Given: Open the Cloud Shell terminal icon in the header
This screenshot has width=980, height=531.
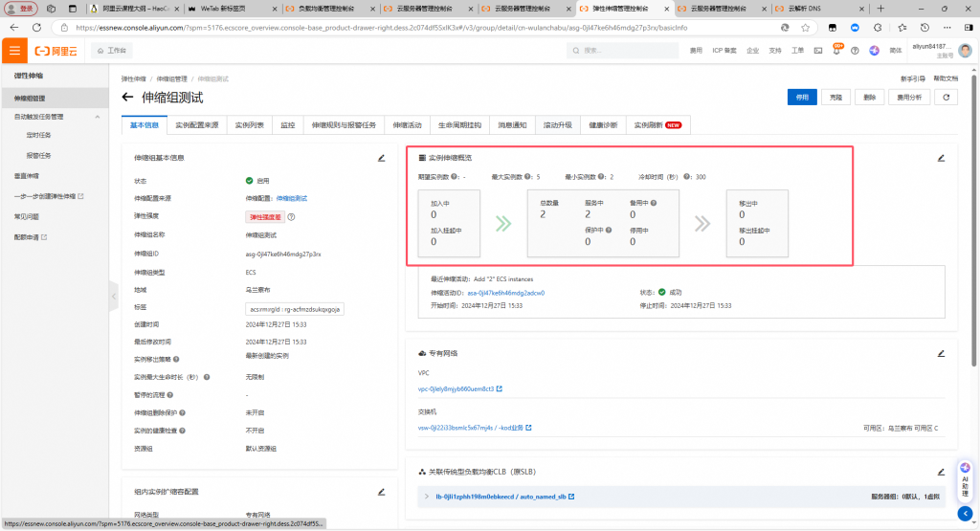Looking at the screenshot, I should pos(820,51).
